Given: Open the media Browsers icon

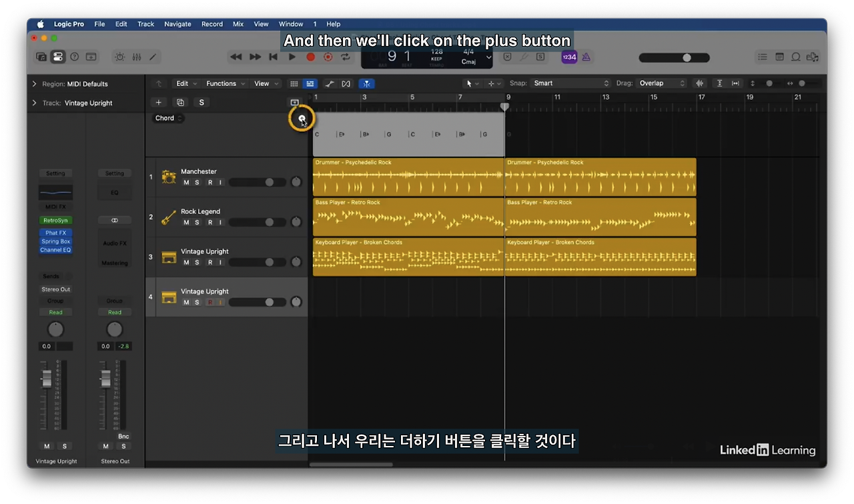Looking at the screenshot, I should coord(812,57).
